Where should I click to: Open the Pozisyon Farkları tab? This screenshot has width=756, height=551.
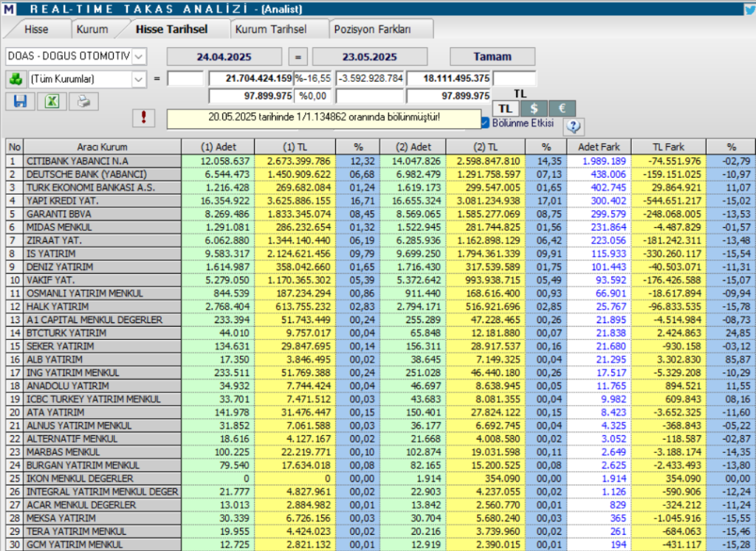(x=372, y=30)
